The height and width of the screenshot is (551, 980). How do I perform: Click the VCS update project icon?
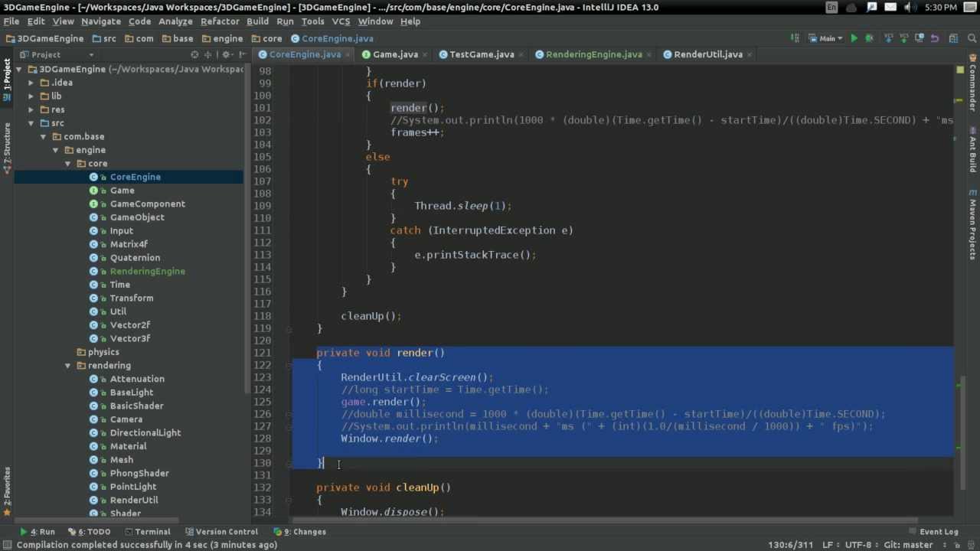coord(890,38)
